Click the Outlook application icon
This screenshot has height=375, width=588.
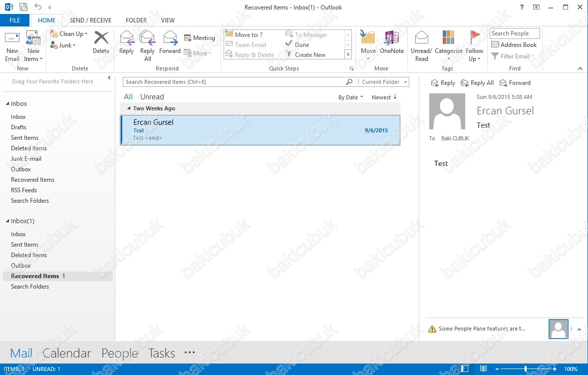point(8,7)
